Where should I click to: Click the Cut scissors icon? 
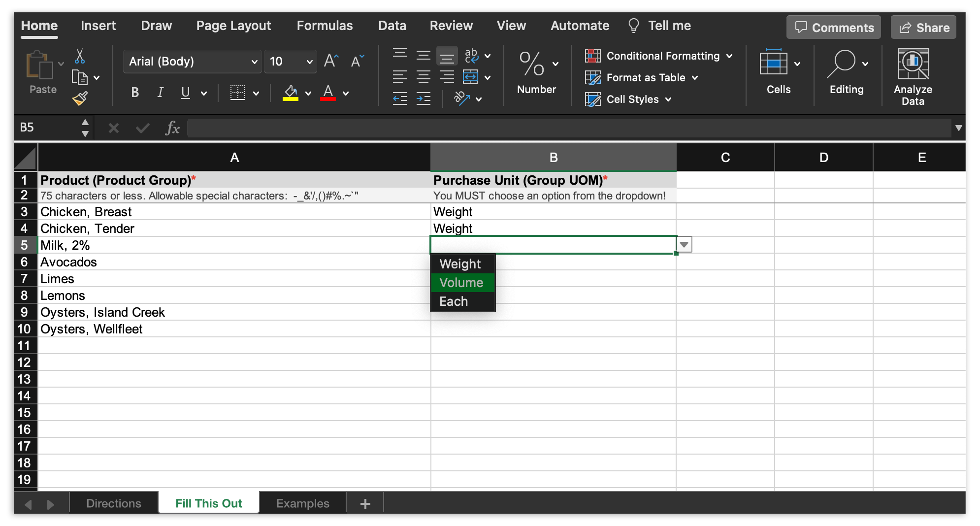click(x=79, y=56)
